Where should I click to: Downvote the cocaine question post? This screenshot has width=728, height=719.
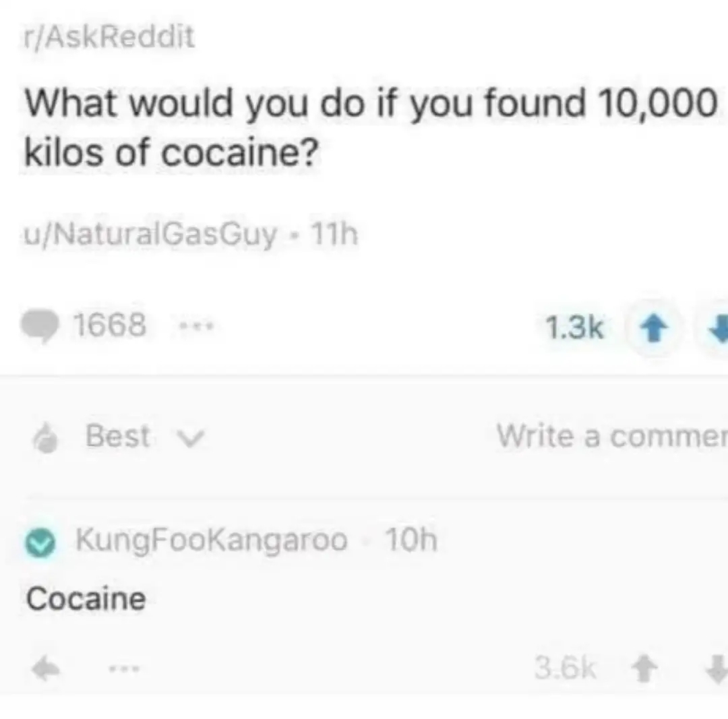(719, 327)
